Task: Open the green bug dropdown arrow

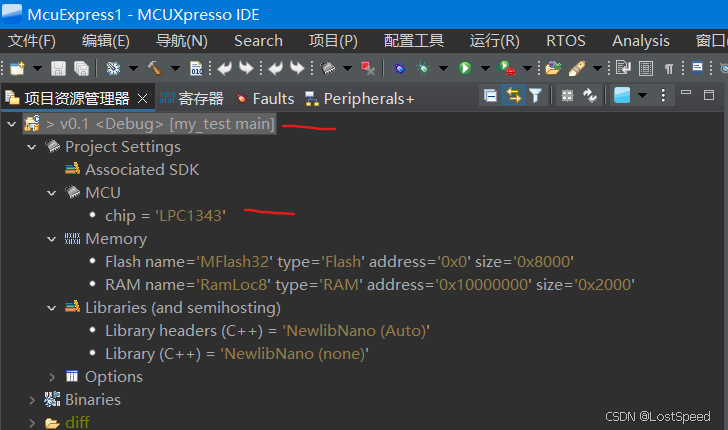Action: click(x=443, y=68)
